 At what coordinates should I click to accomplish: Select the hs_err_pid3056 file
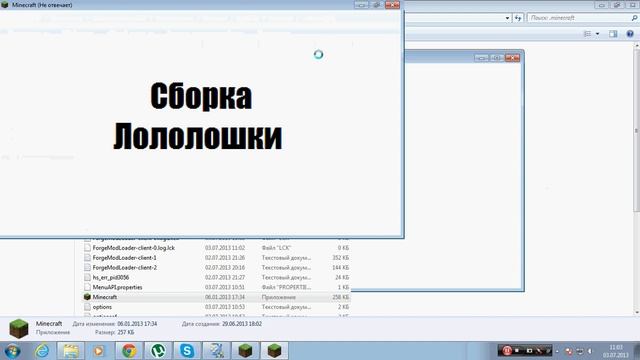click(111, 277)
